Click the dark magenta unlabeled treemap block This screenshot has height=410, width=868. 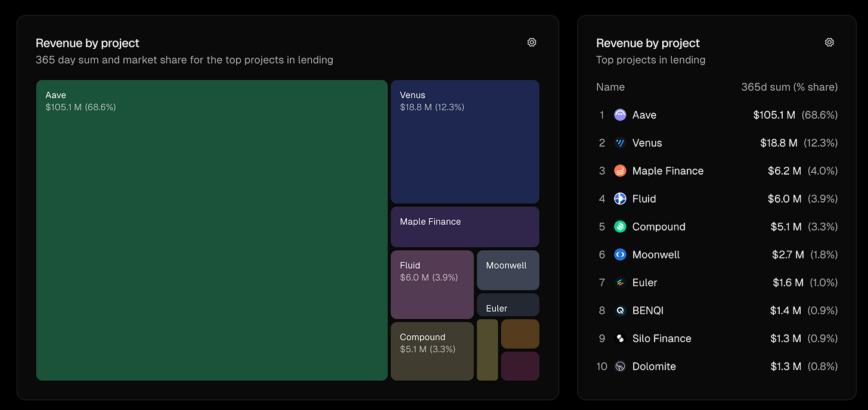520,366
